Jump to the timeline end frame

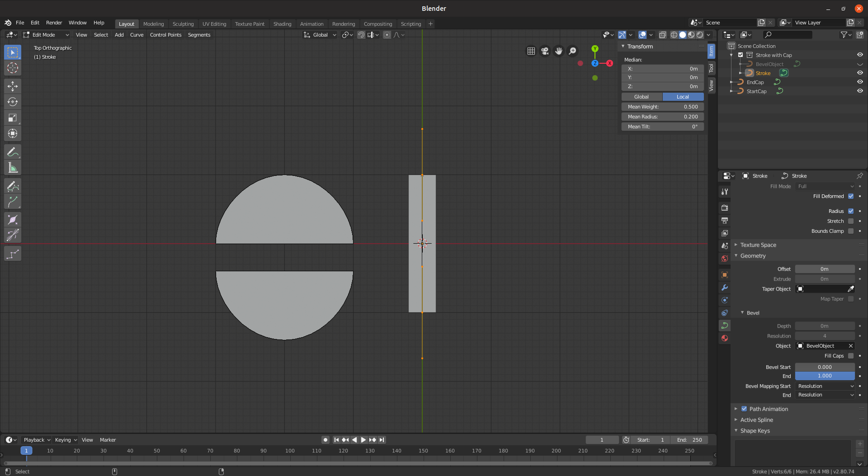[x=382, y=440]
